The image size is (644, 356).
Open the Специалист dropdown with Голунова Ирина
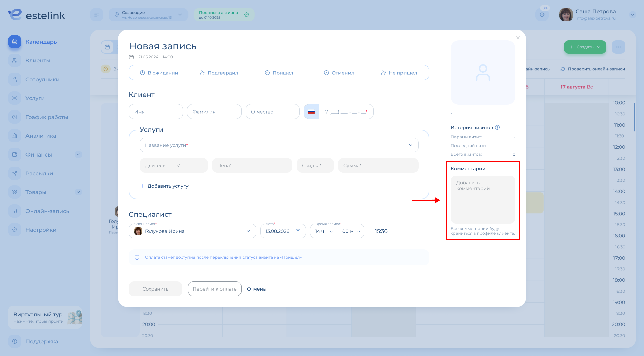(x=192, y=231)
